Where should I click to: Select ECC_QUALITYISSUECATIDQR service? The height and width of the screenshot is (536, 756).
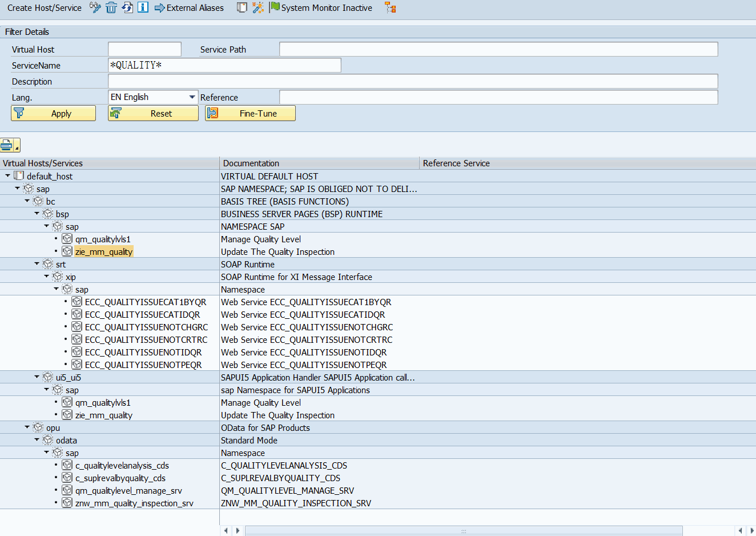click(143, 315)
